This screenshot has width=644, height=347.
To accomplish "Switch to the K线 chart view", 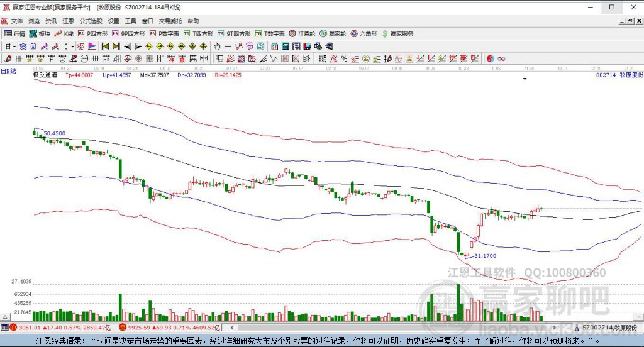I will [64, 34].
